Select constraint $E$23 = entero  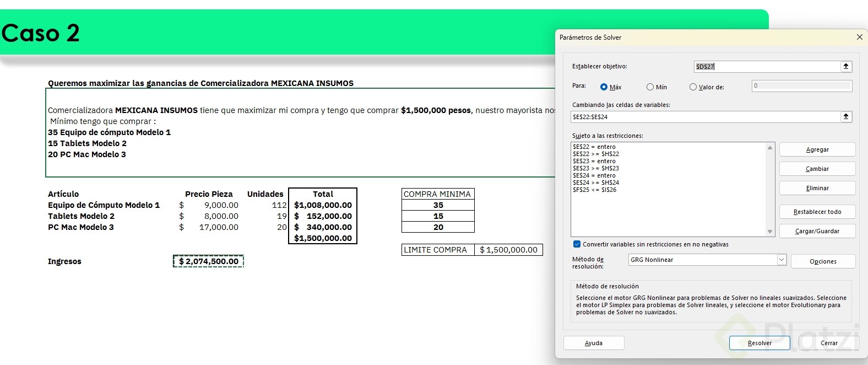pos(594,161)
